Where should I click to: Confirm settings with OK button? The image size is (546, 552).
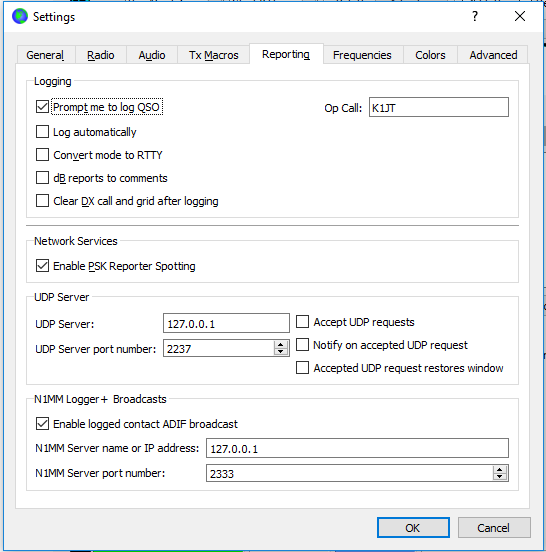click(x=413, y=527)
